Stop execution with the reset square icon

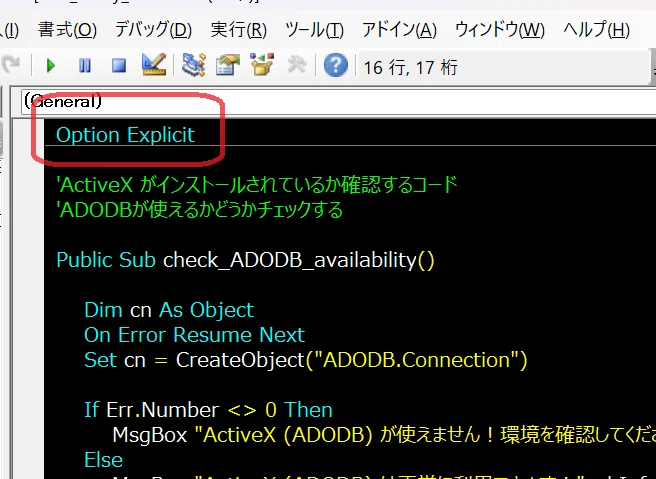click(119, 66)
